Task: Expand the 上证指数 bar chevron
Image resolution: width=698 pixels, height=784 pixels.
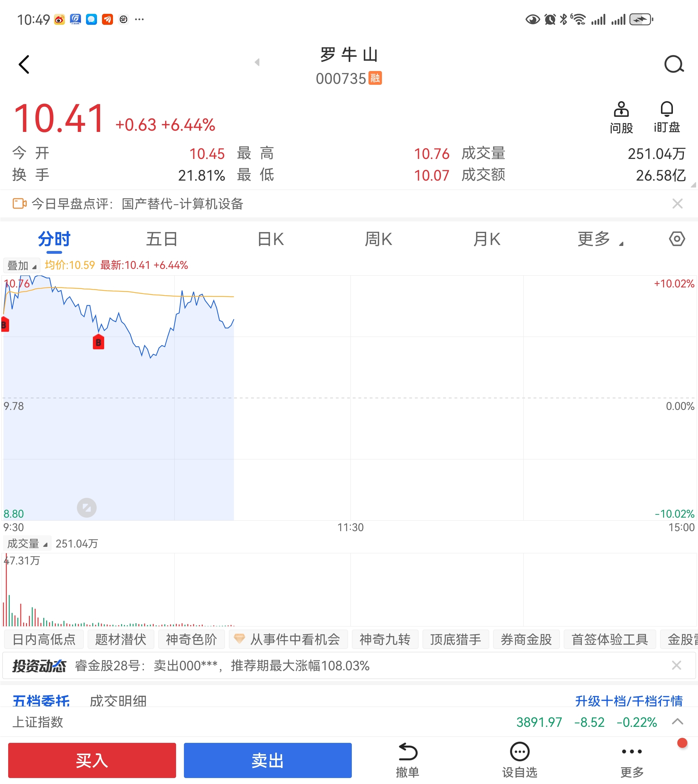Action: coord(677,721)
